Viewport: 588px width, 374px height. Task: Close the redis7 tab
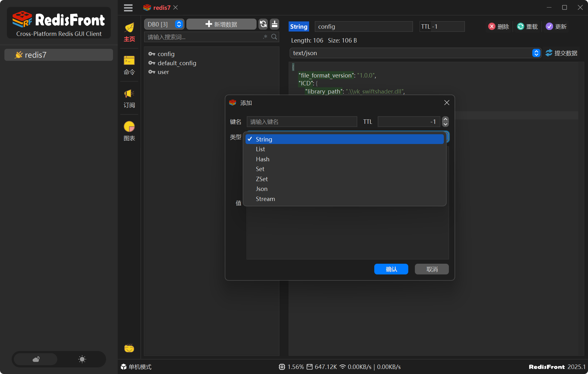(176, 8)
